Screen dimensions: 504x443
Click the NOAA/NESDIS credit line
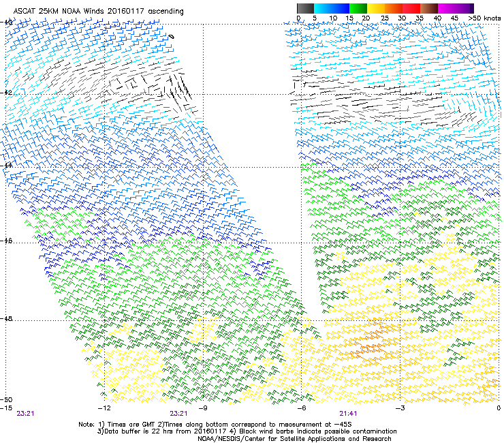coord(294,439)
